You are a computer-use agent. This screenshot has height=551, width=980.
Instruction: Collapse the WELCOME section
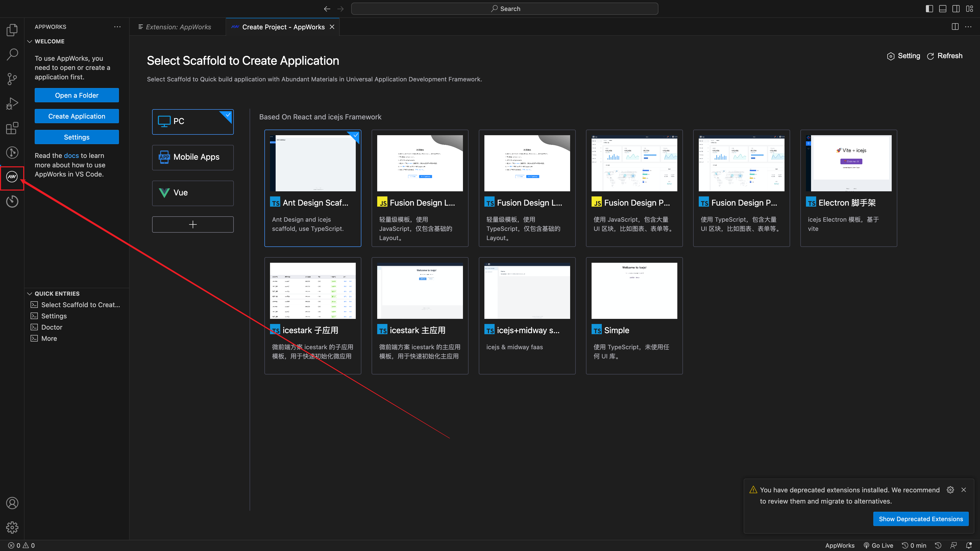click(30, 41)
